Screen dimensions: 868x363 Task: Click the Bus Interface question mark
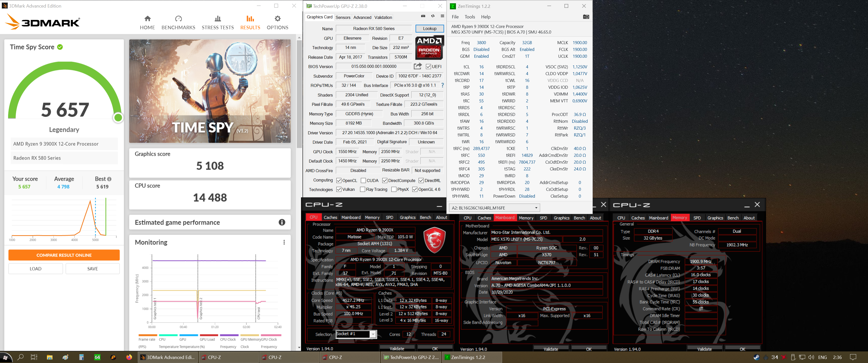(442, 85)
